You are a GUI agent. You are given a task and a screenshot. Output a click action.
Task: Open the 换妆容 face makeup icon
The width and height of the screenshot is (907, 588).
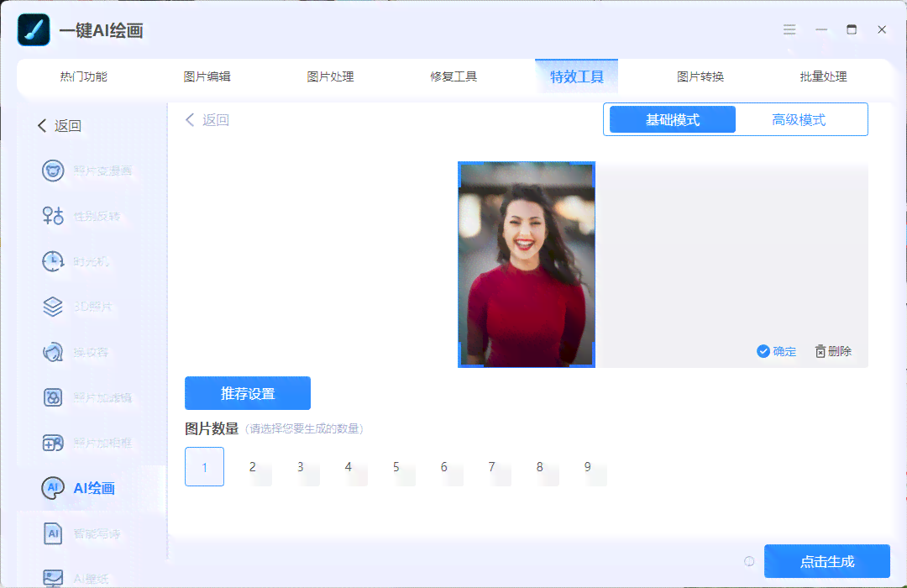pos(53,352)
